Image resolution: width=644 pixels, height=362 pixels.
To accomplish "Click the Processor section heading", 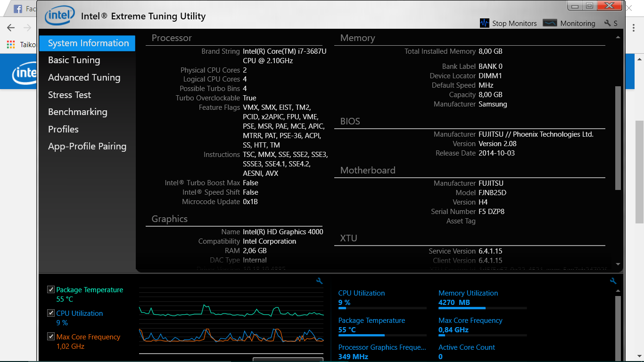I will click(x=172, y=38).
